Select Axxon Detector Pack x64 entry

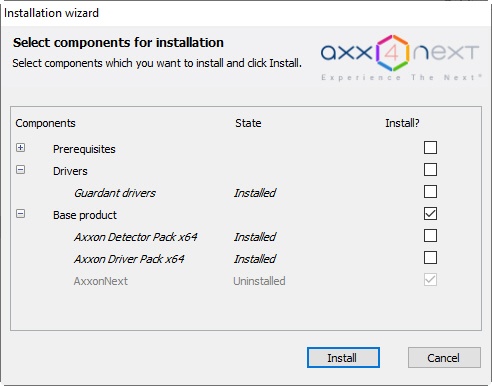pyautogui.click(x=135, y=237)
